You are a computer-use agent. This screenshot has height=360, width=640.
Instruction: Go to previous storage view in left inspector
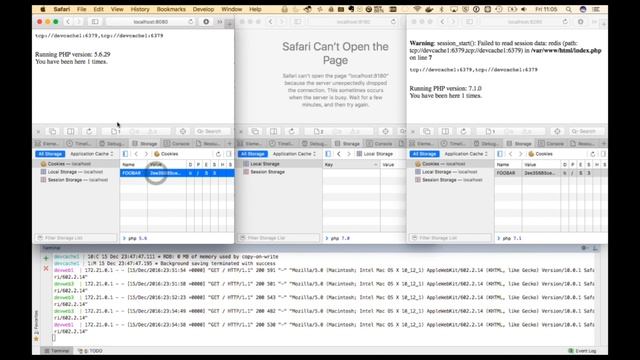coord(136,154)
